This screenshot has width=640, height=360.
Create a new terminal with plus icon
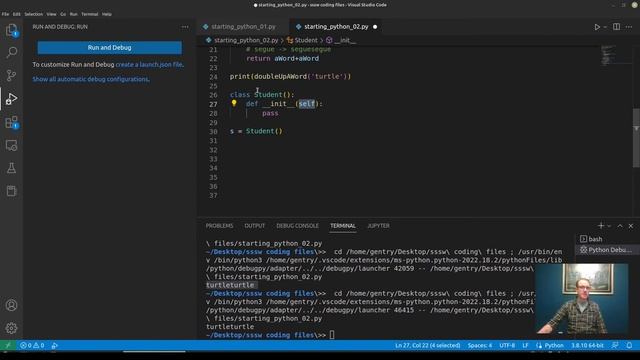(x=600, y=226)
